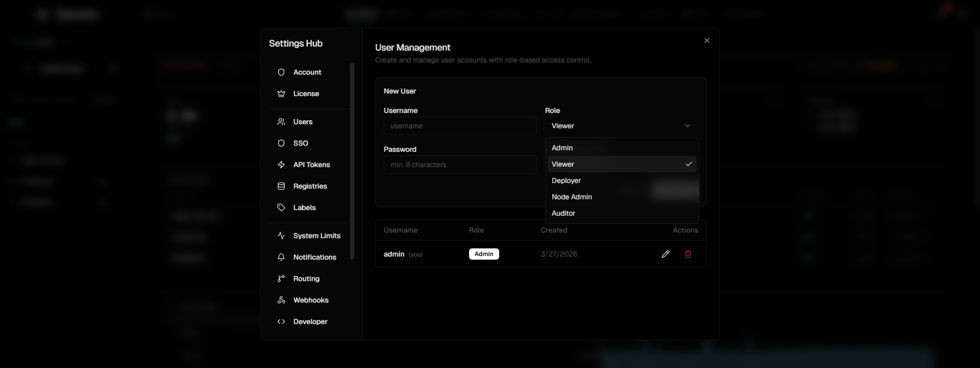Open Notifications settings
This screenshot has width=980, height=368.
pos(309,257)
